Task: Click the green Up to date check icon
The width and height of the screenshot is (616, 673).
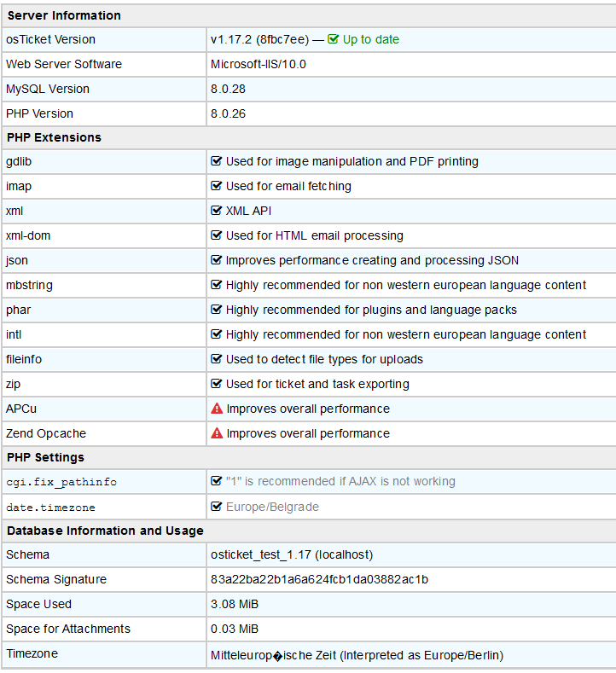Action: 334,39
